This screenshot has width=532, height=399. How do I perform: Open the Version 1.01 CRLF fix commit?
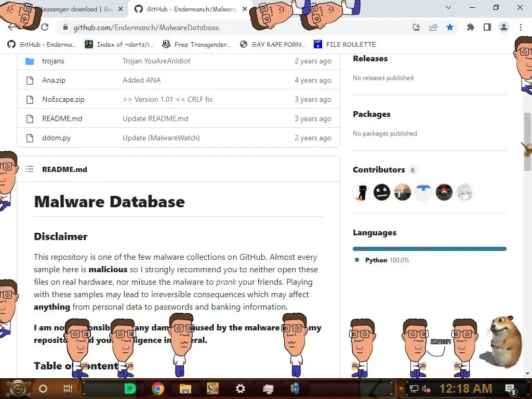pyautogui.click(x=168, y=99)
